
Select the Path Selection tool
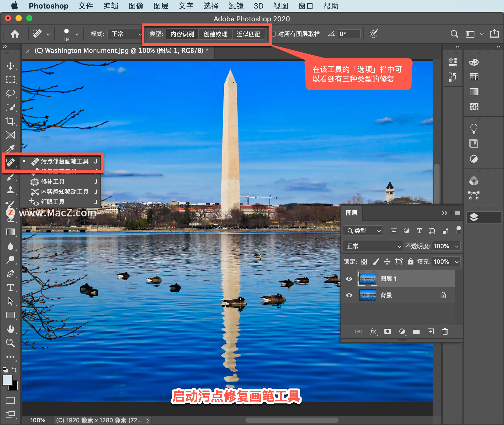[10, 301]
